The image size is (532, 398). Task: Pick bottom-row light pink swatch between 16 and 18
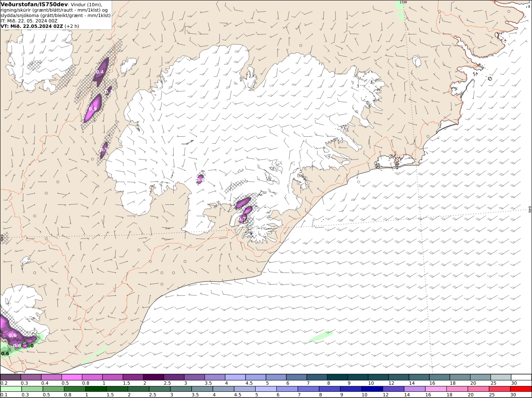click(x=436, y=389)
